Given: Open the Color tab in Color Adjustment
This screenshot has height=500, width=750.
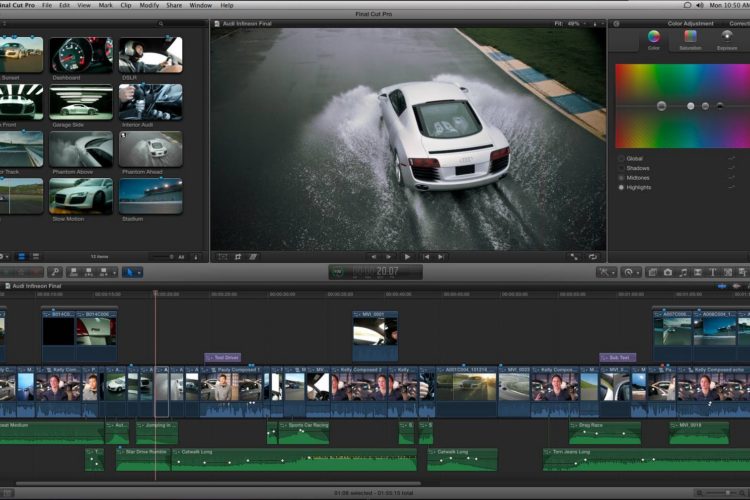Looking at the screenshot, I should pyautogui.click(x=654, y=38).
